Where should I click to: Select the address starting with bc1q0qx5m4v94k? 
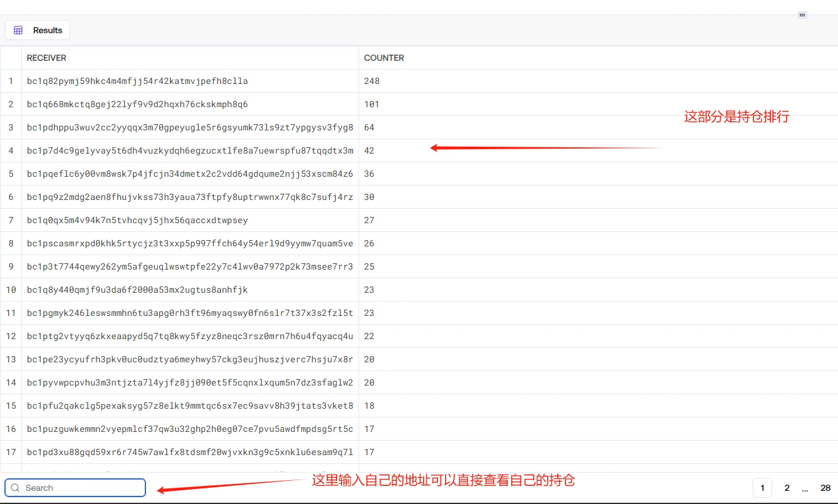click(137, 220)
